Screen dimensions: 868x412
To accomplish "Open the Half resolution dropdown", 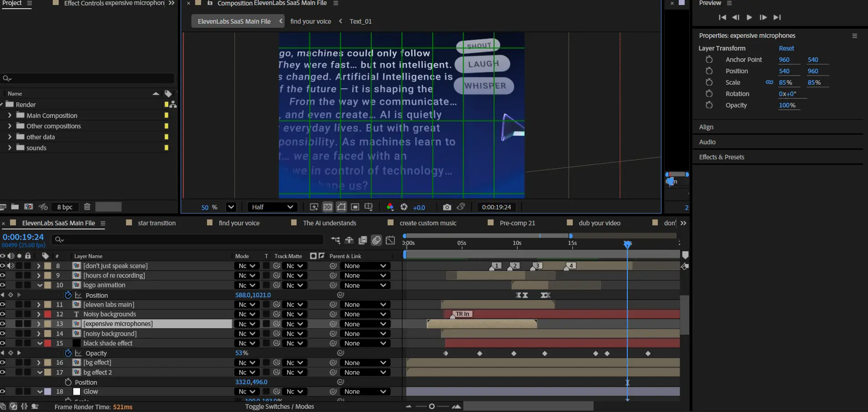I will [x=272, y=207].
